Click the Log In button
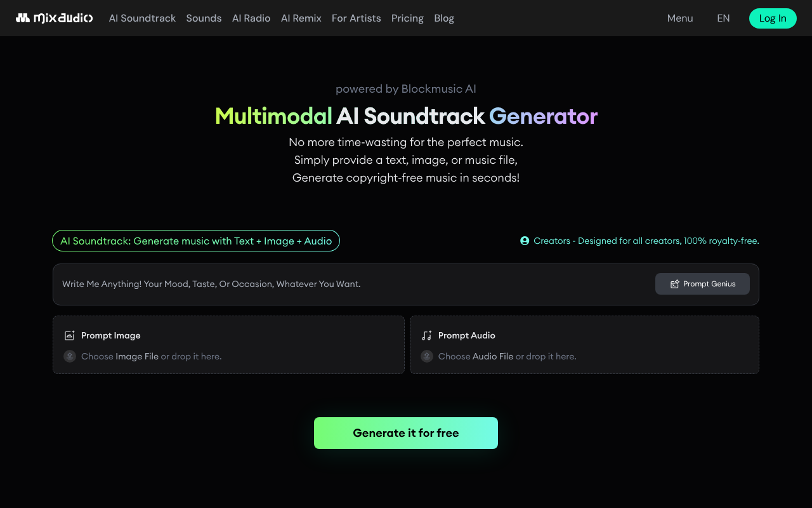The width and height of the screenshot is (812, 508). point(773,18)
